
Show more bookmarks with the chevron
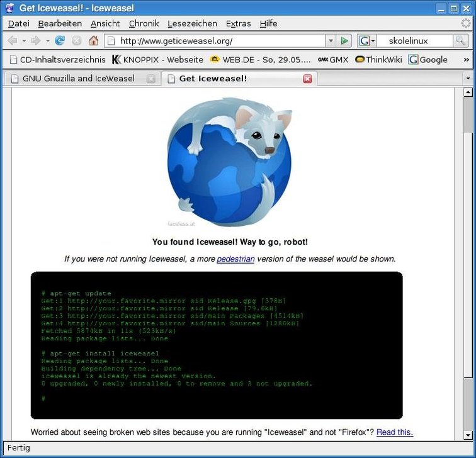467,60
